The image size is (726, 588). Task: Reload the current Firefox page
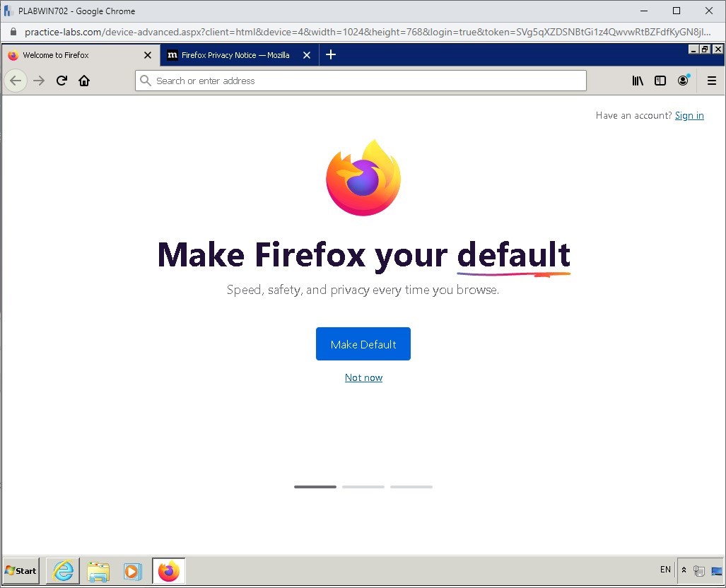pos(62,81)
